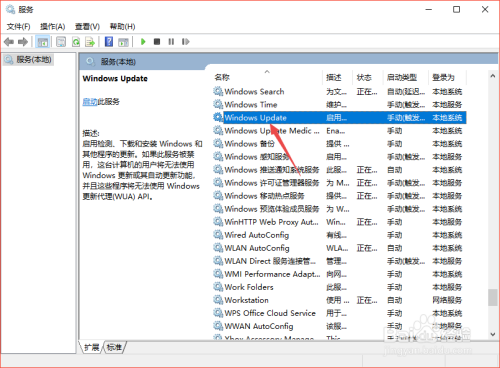Select the Windows Search service row
Screen dimensions: 500x368
pos(339,91)
